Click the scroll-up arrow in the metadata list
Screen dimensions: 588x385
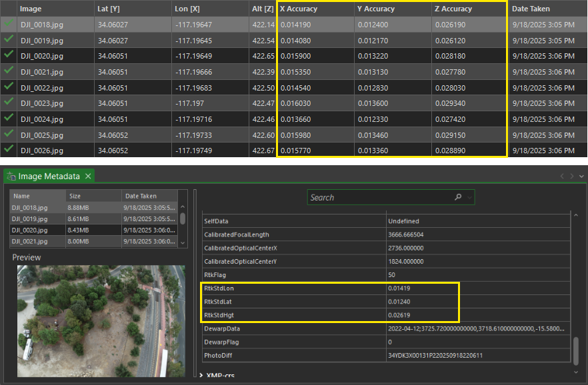pos(576,215)
